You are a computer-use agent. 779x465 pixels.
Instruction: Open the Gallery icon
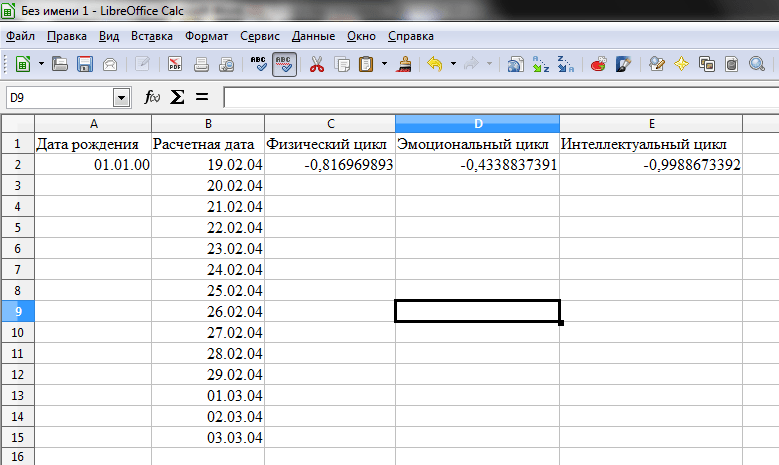(706, 64)
